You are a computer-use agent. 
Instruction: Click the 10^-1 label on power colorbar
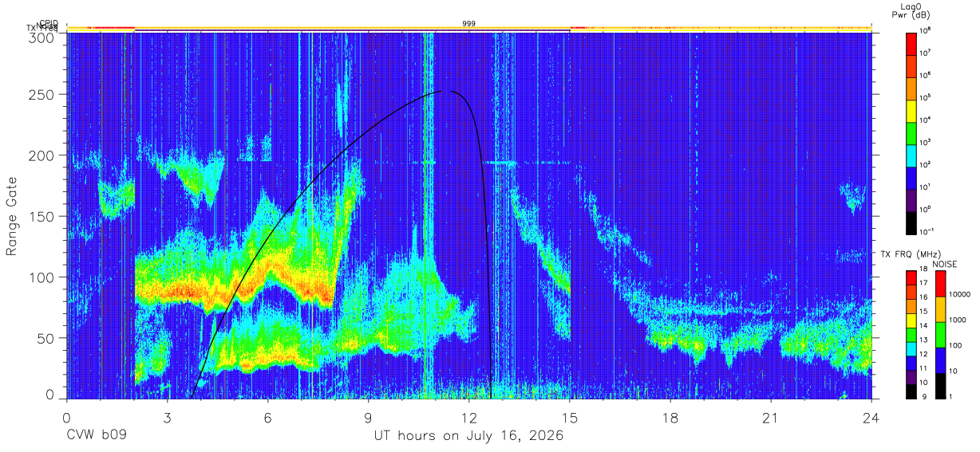pos(926,231)
